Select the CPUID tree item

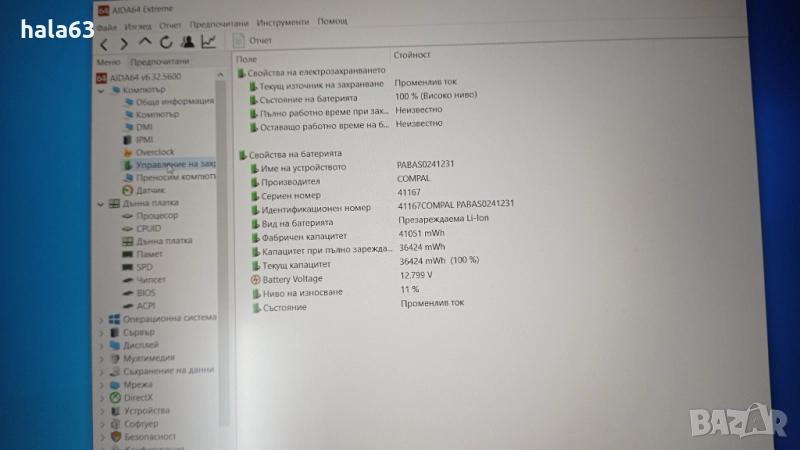pyautogui.click(x=148, y=228)
